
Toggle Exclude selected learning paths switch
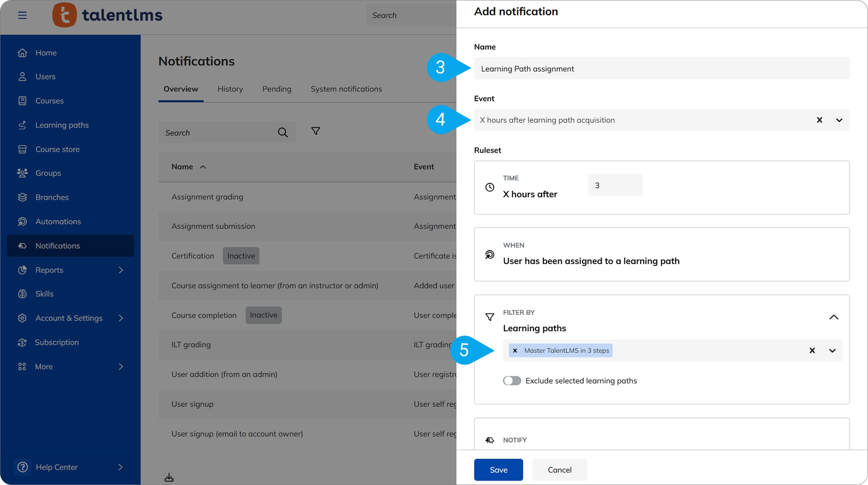coord(512,380)
